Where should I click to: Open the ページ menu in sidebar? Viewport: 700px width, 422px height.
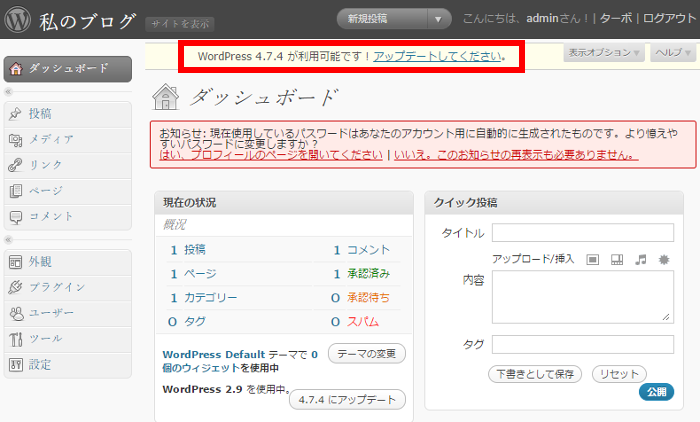point(68,191)
